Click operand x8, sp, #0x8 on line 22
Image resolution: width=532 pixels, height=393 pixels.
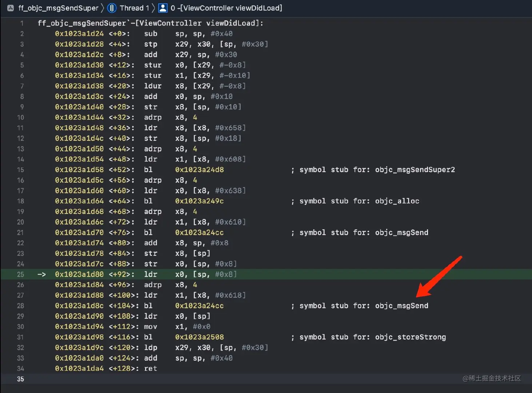click(x=202, y=243)
